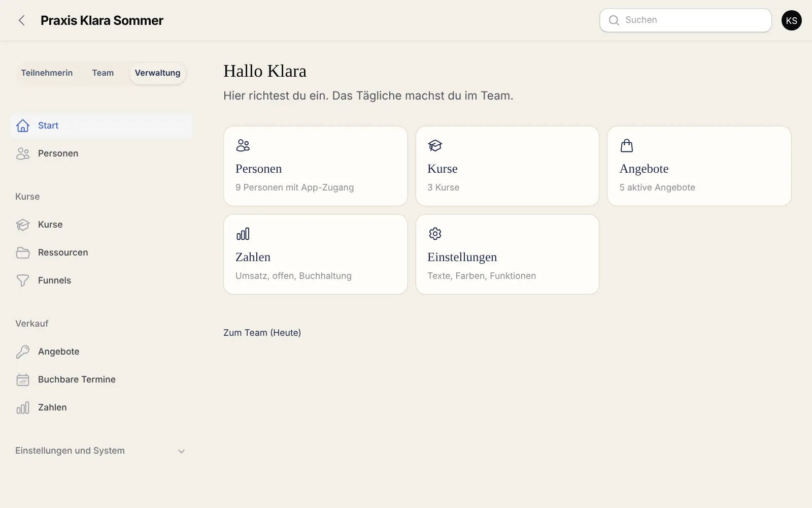Open Start in the sidebar
This screenshot has width=812, height=508.
101,125
